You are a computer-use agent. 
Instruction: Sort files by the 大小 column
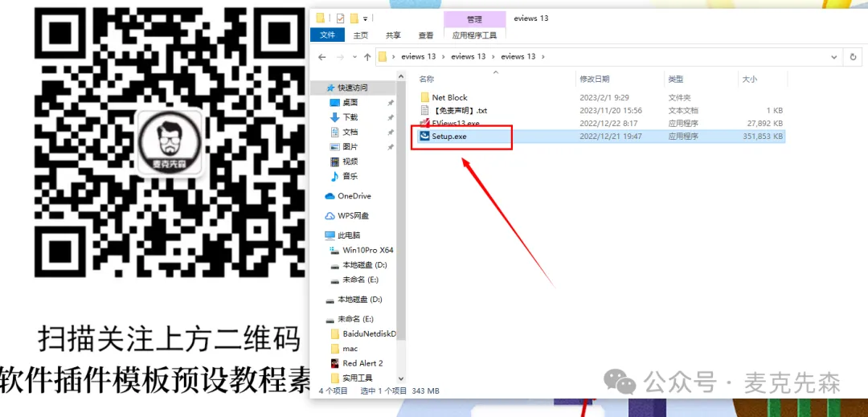point(750,80)
